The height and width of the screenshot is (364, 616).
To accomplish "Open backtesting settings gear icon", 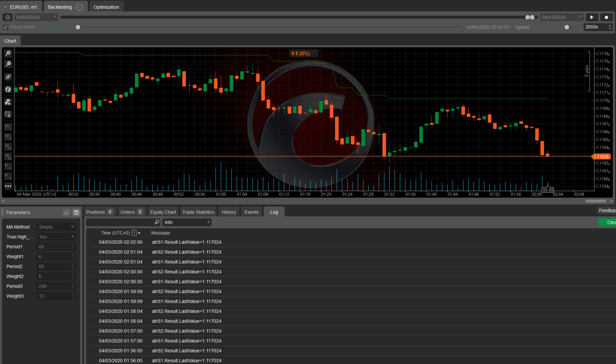I will click(7, 17).
